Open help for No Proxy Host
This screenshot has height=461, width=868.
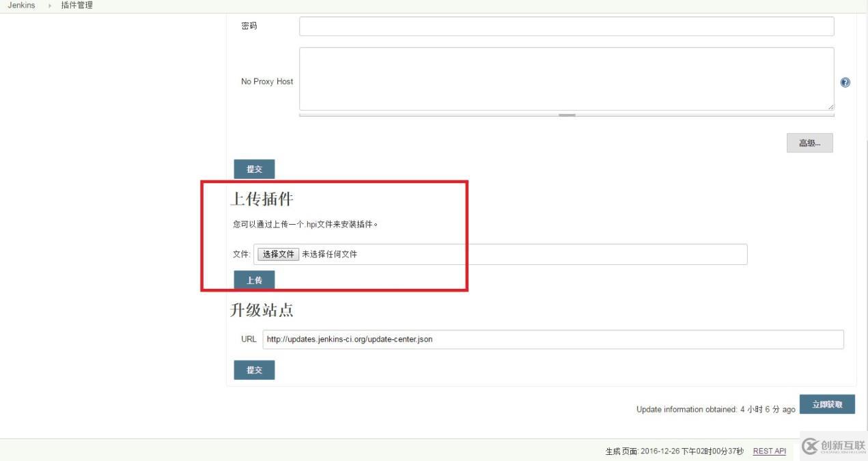(x=845, y=83)
